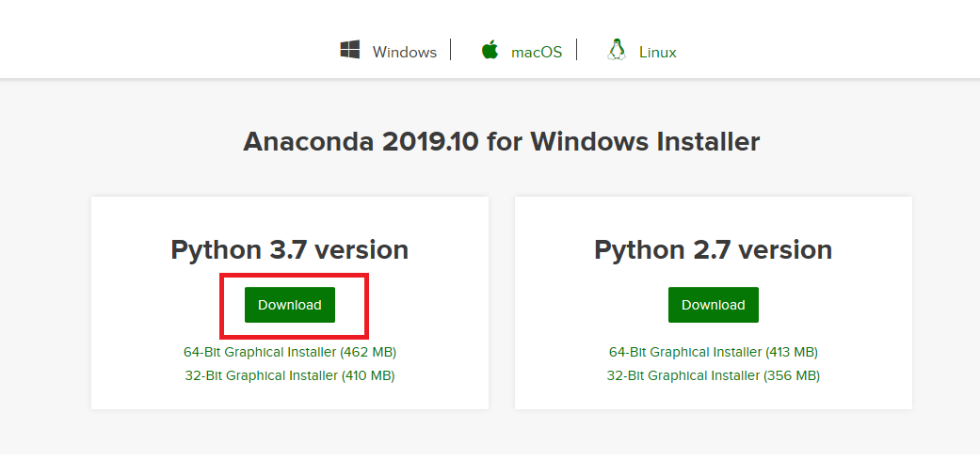Click the Python 3.7 version heading
The height and width of the screenshot is (461, 980).
click(289, 250)
